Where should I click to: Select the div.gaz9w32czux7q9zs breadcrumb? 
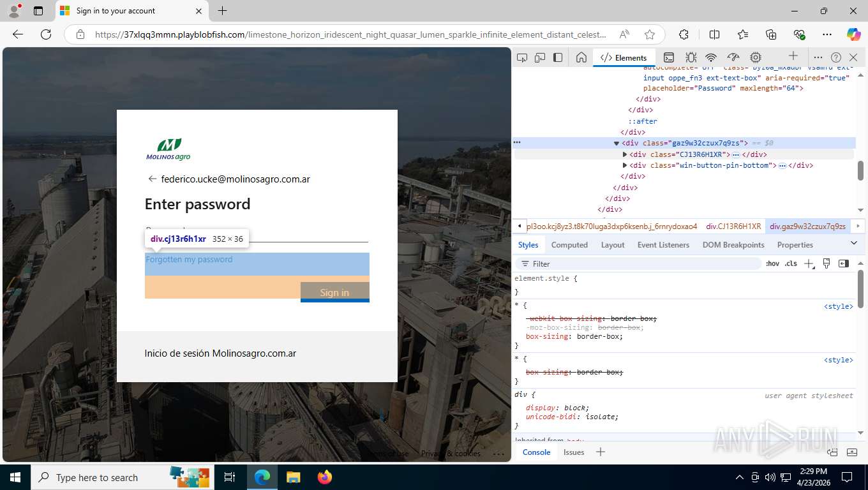coord(807,226)
